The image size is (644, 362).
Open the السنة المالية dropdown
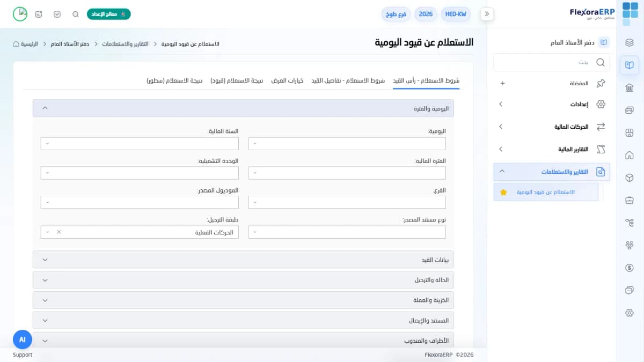coord(140,144)
